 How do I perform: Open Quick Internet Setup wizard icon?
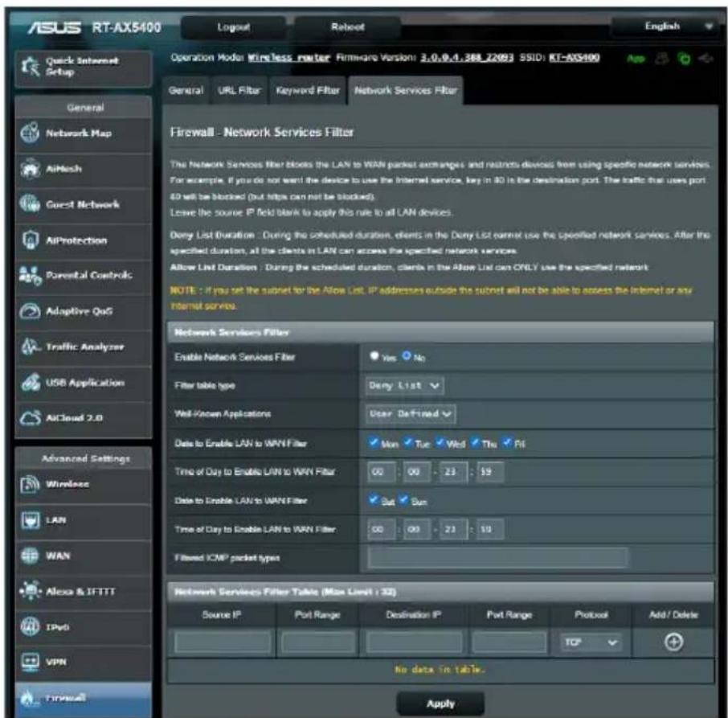(x=31, y=67)
